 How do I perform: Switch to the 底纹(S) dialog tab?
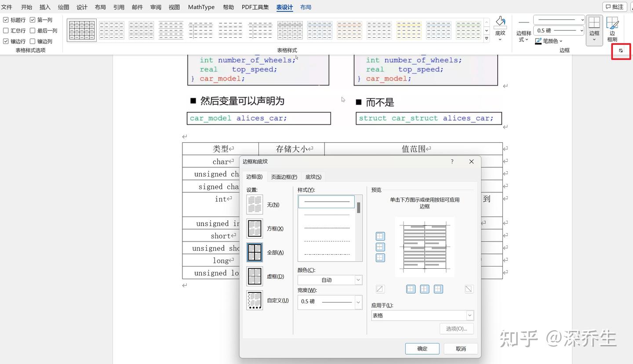click(313, 177)
